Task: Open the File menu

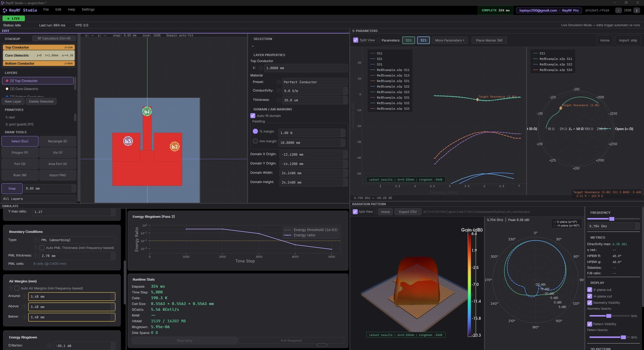Action: [x=46, y=9]
